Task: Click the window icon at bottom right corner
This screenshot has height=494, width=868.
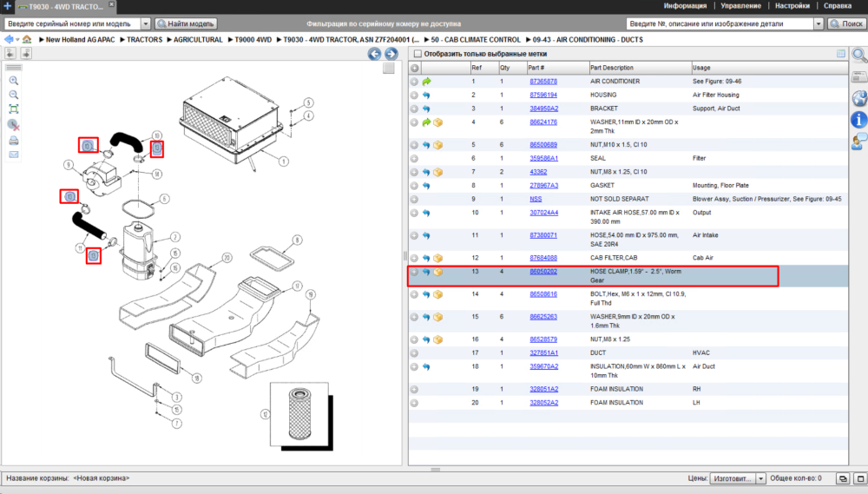Action: [x=860, y=478]
